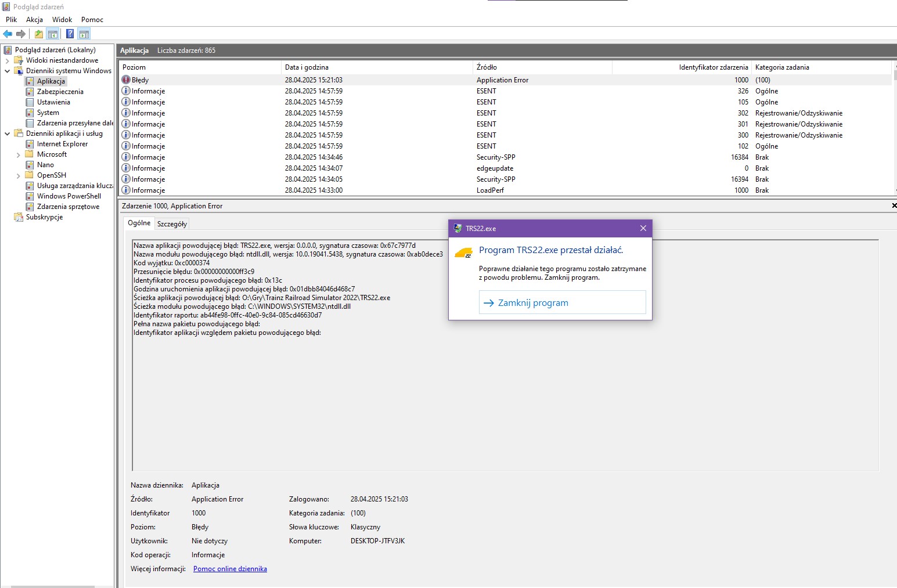Click the Aplikacja log icon in tree
The width and height of the screenshot is (897, 588).
click(30, 81)
